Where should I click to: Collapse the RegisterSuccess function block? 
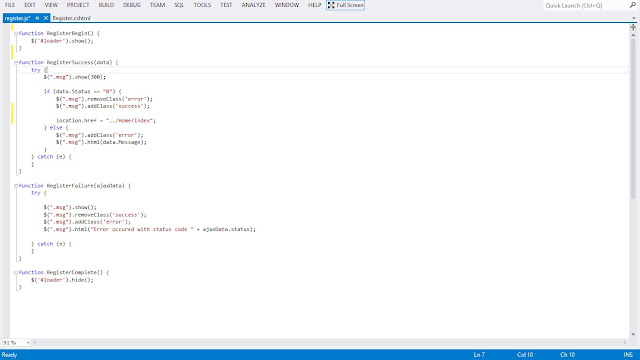16,62
